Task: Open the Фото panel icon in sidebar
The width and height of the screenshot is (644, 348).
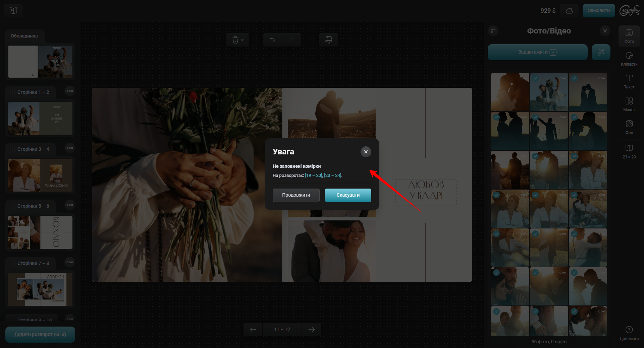Action: (x=629, y=36)
